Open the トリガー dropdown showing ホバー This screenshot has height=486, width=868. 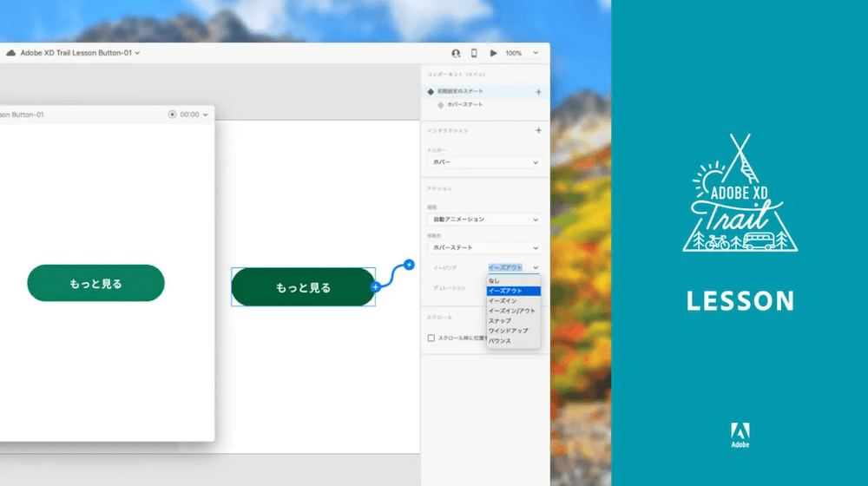coord(485,162)
